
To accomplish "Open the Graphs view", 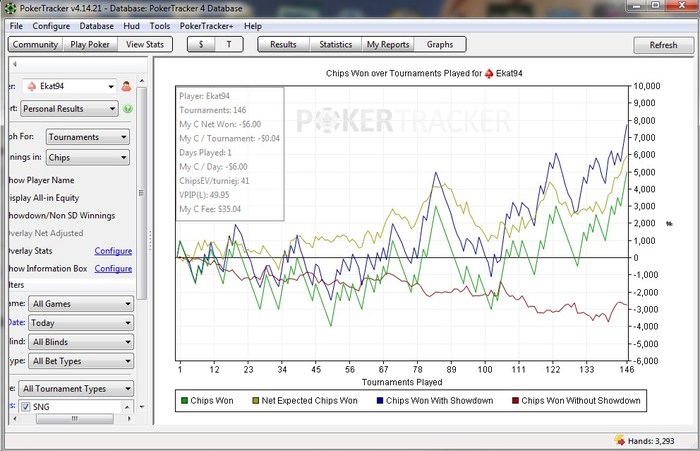I will pos(440,45).
